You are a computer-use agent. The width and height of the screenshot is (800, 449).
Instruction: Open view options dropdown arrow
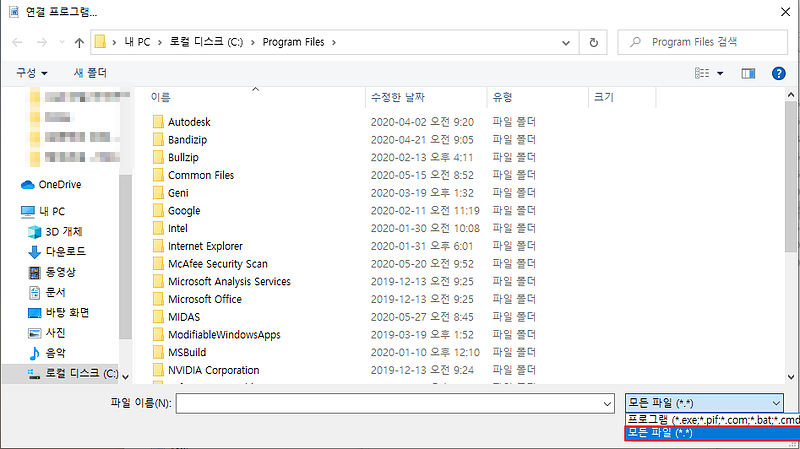coord(720,73)
